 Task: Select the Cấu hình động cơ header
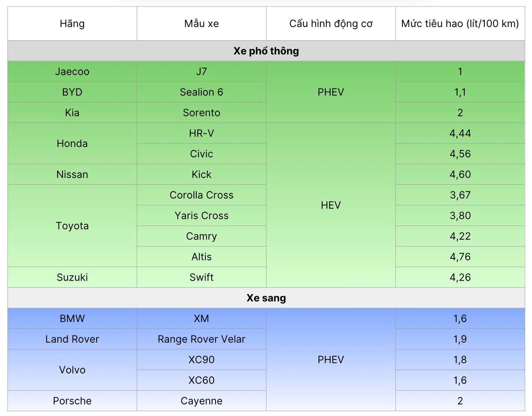[331, 24]
